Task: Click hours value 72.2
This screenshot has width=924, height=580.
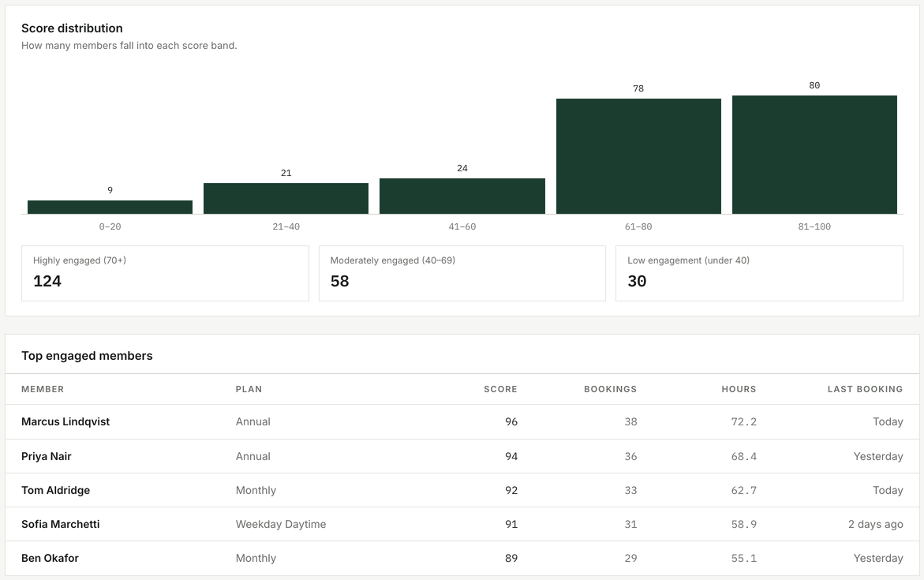Action: (743, 421)
